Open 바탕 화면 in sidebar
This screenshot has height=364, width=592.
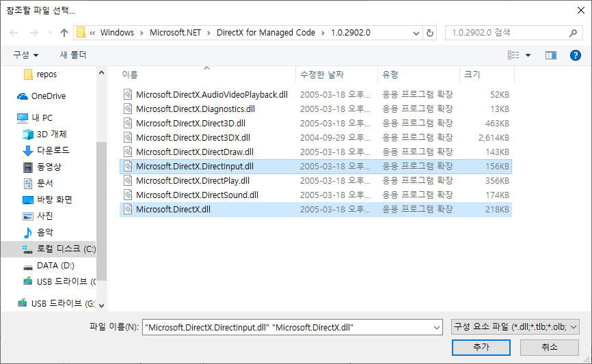click(47, 199)
